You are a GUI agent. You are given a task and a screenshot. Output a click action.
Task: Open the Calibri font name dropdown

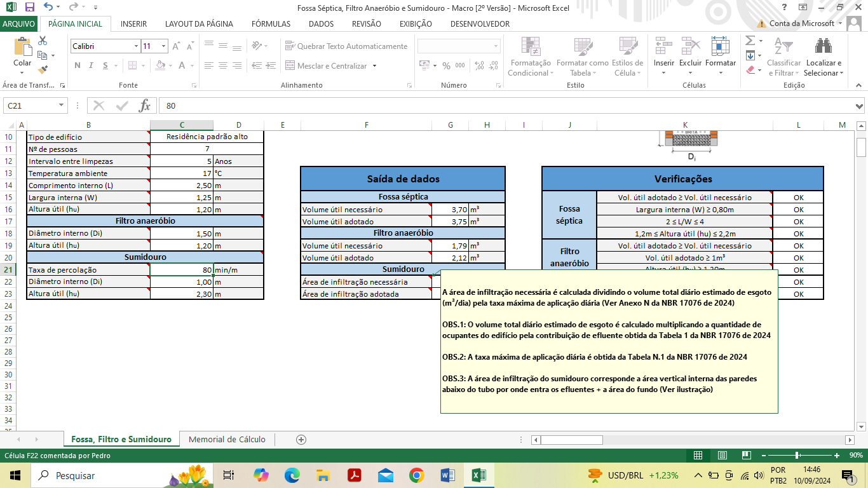pos(136,46)
